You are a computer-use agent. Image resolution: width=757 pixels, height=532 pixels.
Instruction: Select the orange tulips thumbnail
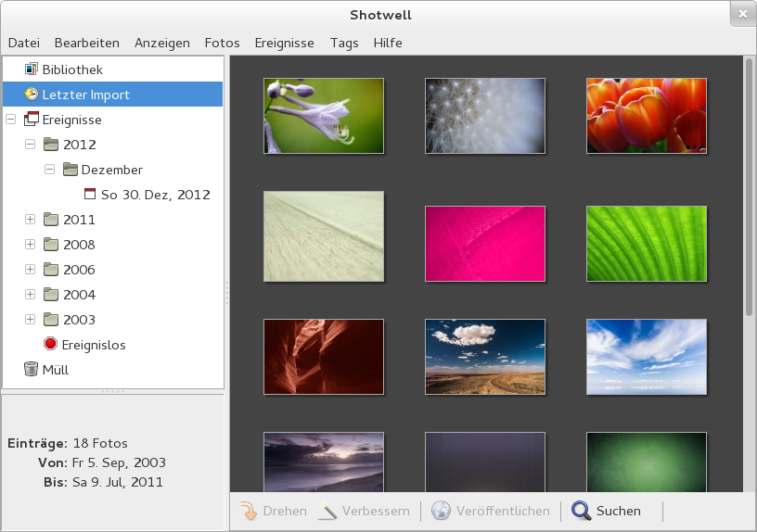[646, 115]
